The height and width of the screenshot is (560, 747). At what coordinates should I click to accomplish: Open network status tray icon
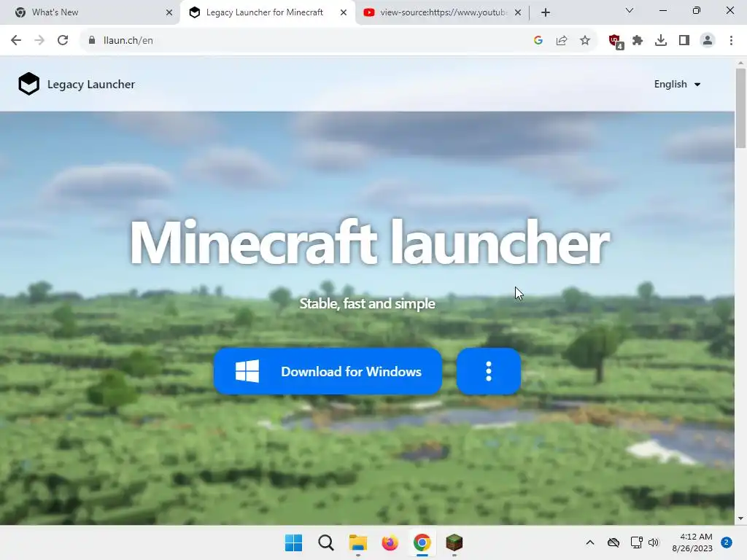click(x=636, y=542)
